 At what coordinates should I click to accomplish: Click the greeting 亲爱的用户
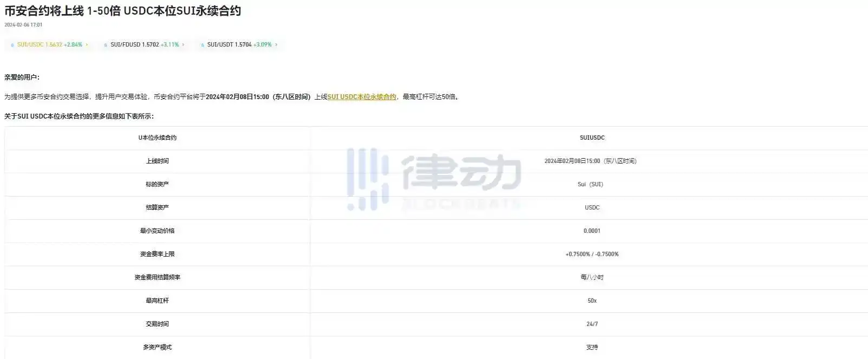tap(22, 77)
